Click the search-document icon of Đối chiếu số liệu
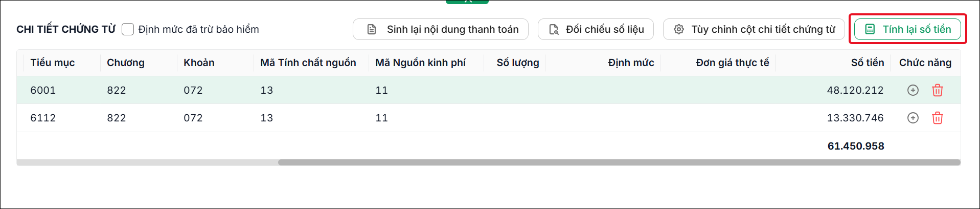 pyautogui.click(x=554, y=29)
